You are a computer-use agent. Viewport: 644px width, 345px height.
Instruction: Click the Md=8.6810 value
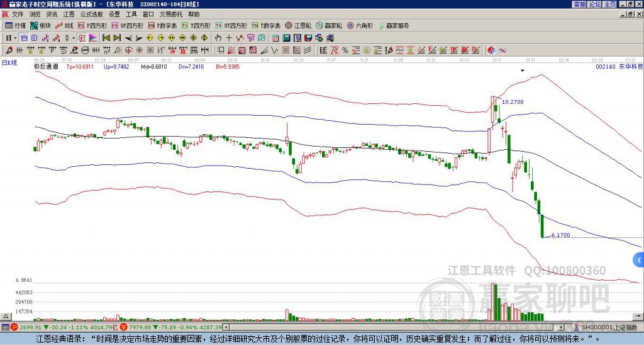coord(154,67)
